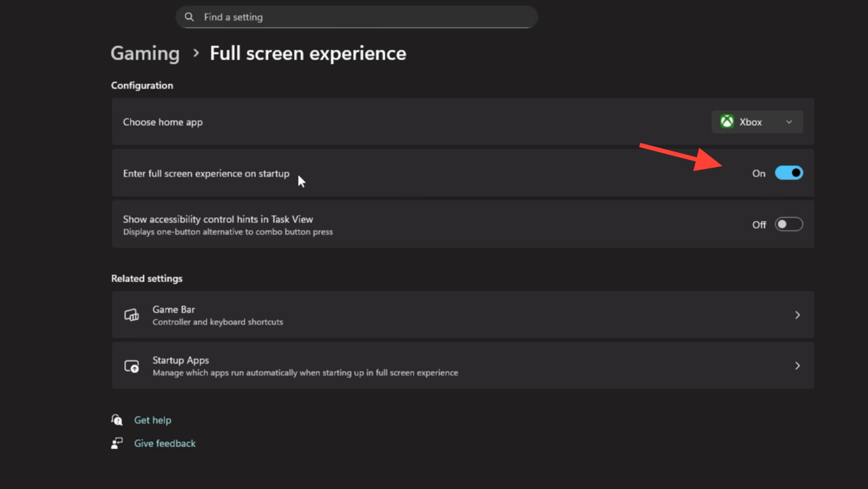The height and width of the screenshot is (489, 868).
Task: Click the down chevron beside Xbox
Action: (x=789, y=122)
